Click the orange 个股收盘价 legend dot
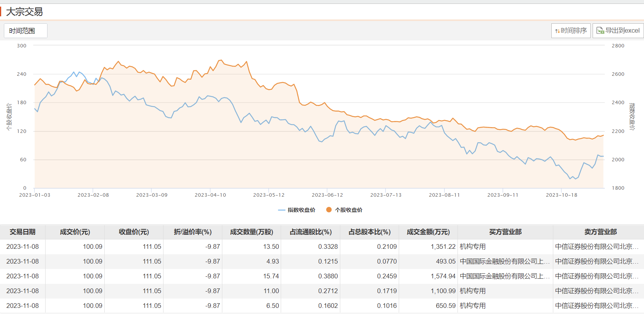The height and width of the screenshot is (318, 644). pyautogui.click(x=329, y=210)
